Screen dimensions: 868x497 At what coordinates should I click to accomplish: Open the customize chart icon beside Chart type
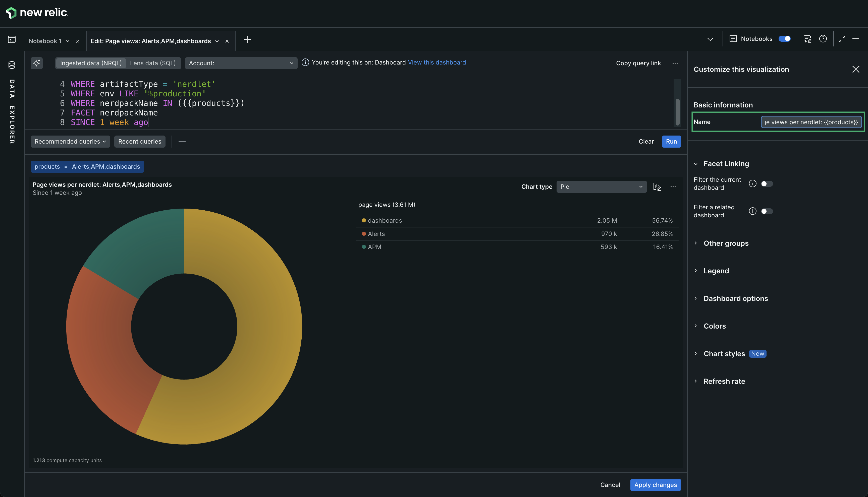click(657, 187)
